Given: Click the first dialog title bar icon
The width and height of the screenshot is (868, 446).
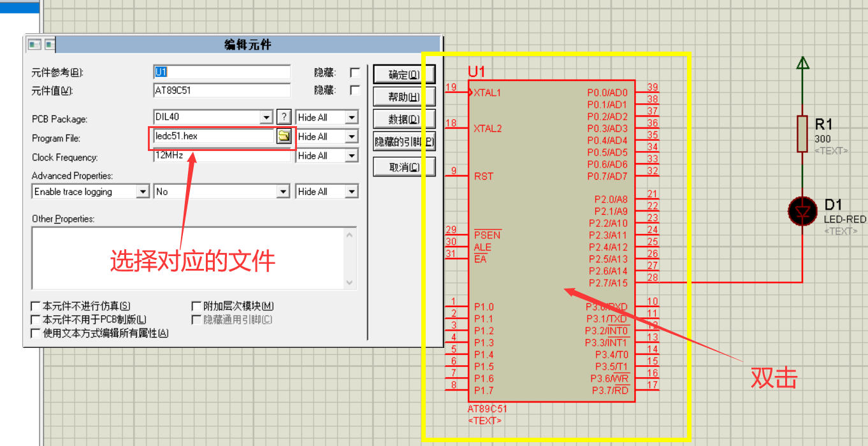Looking at the screenshot, I should point(34,45).
